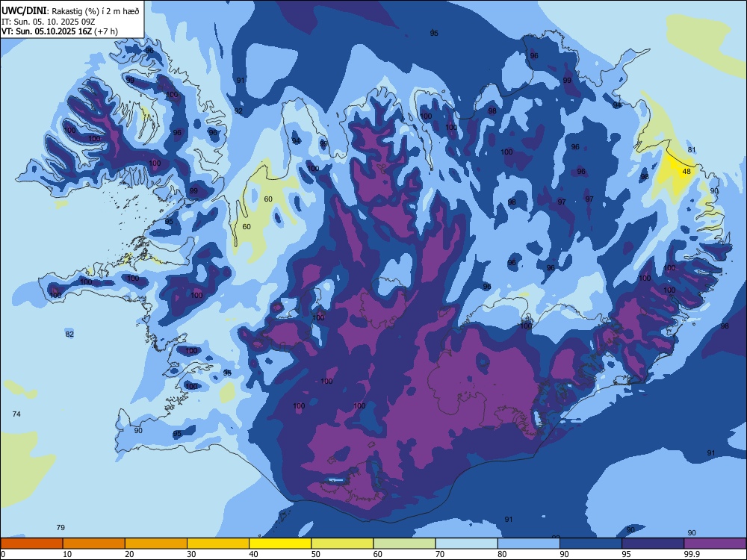Click the 'IT: Sun. 05. 10. 2025 09Z' line
Viewport: 747px width, 560px height.
[x=48, y=22]
